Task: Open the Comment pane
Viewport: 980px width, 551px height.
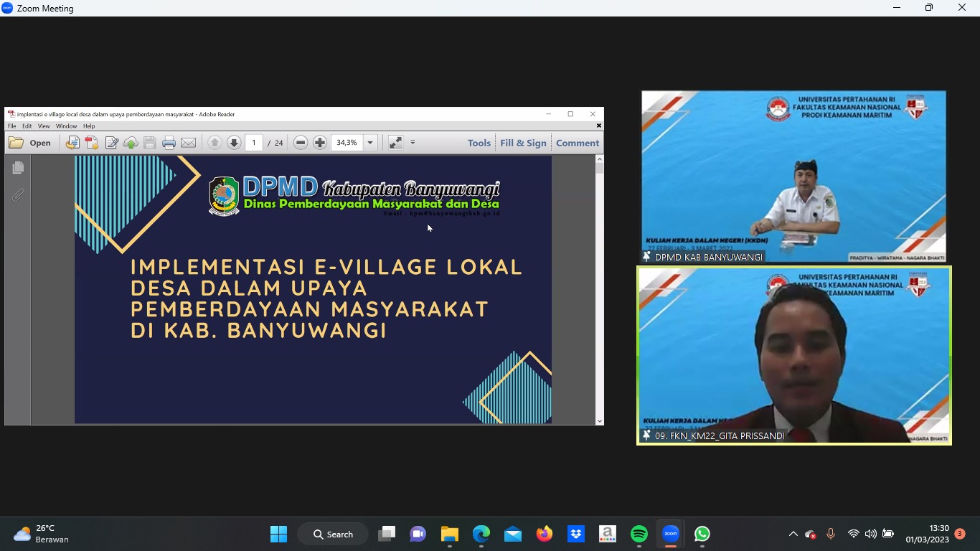Action: (x=578, y=143)
